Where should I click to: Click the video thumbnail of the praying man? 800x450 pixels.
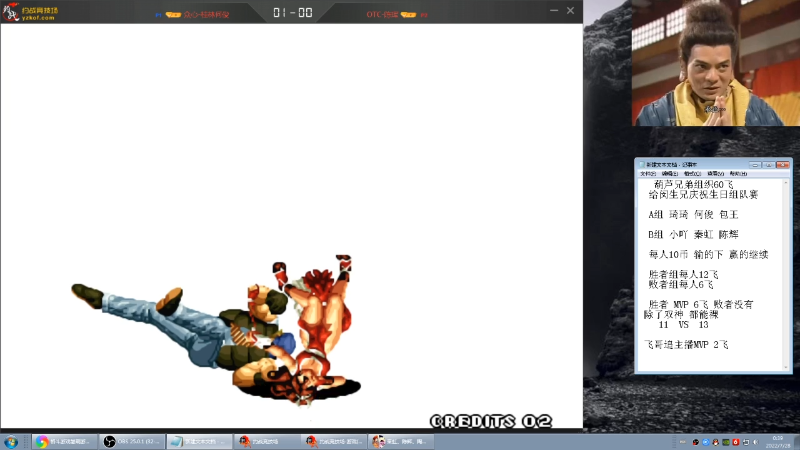pos(716,63)
